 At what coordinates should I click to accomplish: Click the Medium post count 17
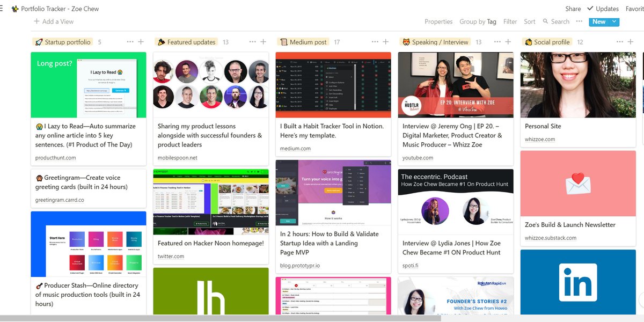[336, 42]
